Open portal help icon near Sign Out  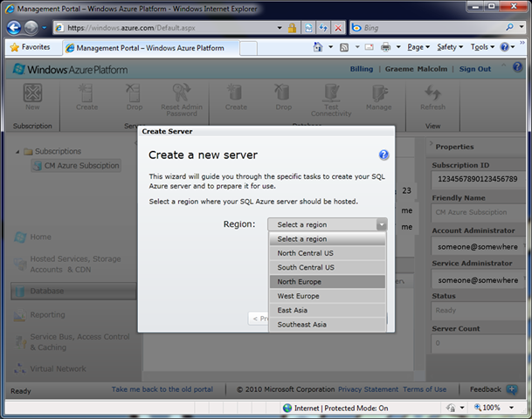(x=517, y=67)
